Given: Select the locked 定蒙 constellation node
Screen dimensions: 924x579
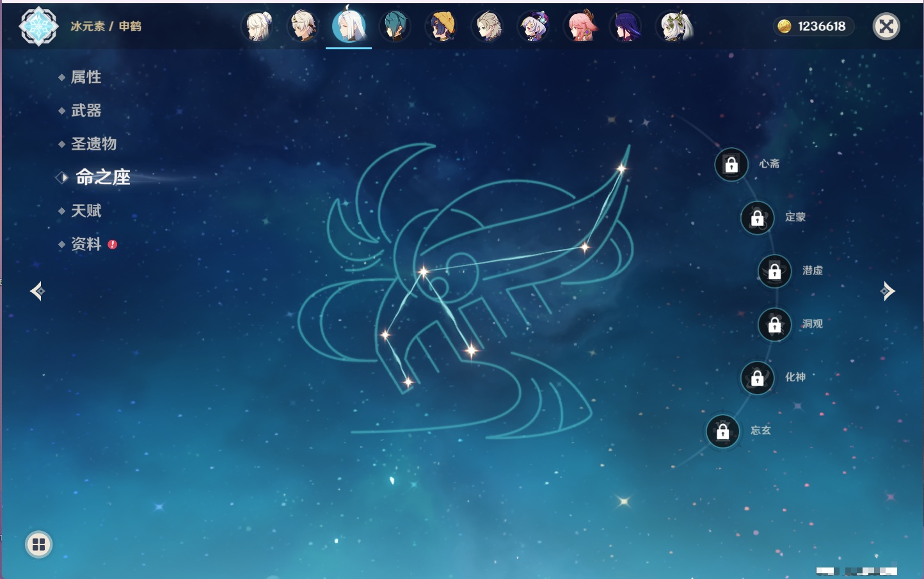Looking at the screenshot, I should (x=757, y=218).
